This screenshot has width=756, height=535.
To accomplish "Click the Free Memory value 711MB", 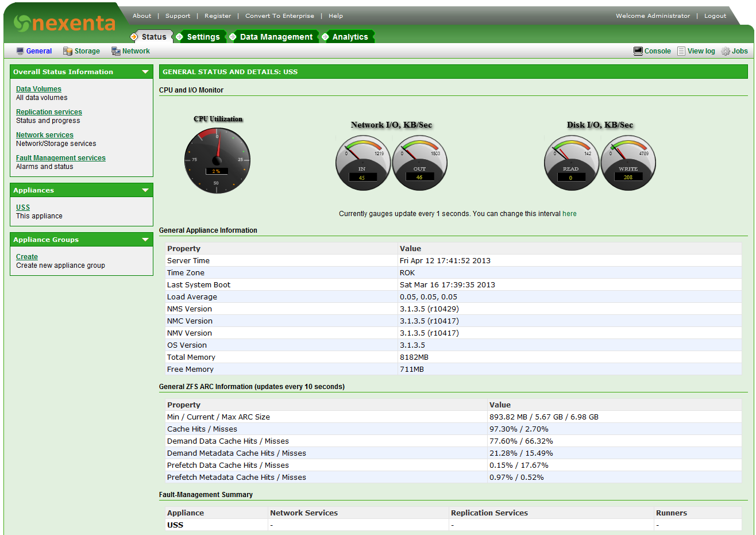I will (x=412, y=370).
